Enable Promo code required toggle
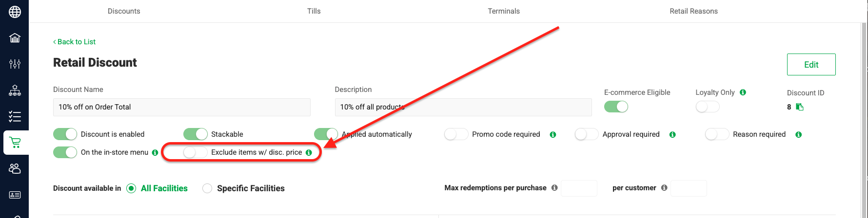The height and width of the screenshot is (218, 868). (x=456, y=134)
